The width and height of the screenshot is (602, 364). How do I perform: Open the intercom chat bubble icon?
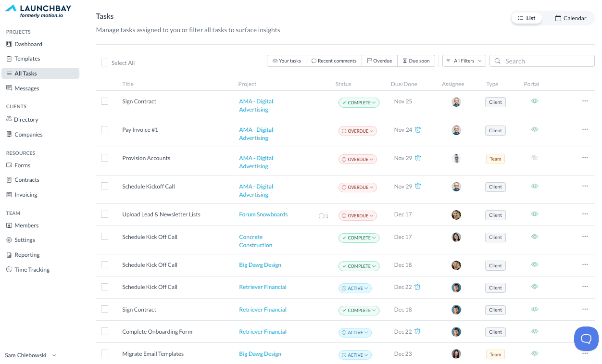click(586, 339)
